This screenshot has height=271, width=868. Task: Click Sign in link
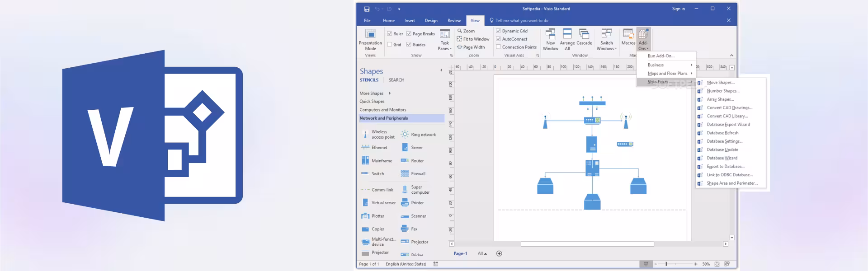pos(678,9)
